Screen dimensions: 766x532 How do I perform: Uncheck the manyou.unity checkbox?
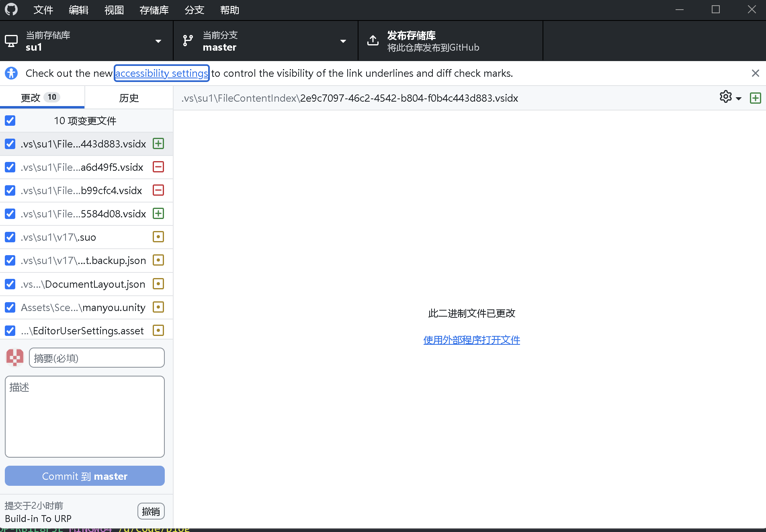coord(10,307)
